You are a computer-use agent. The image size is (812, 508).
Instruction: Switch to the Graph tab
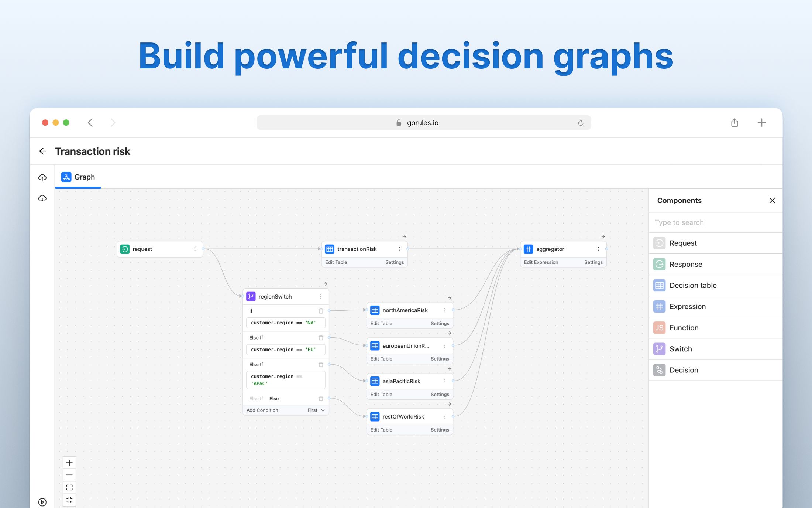click(x=78, y=177)
